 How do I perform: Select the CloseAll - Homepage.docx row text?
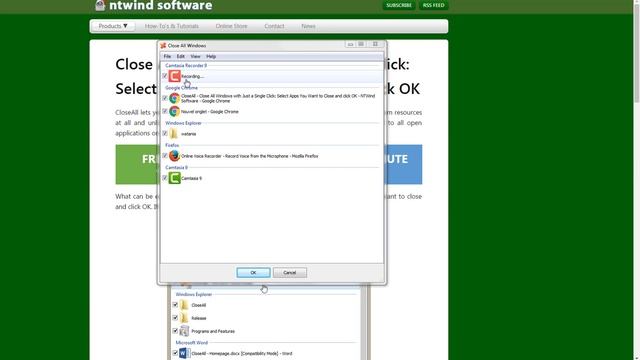[x=242, y=353]
